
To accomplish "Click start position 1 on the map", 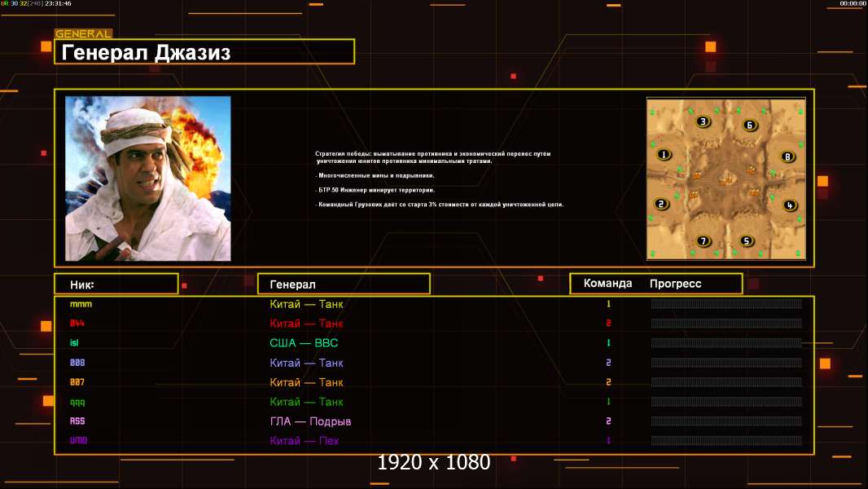I will tap(664, 154).
